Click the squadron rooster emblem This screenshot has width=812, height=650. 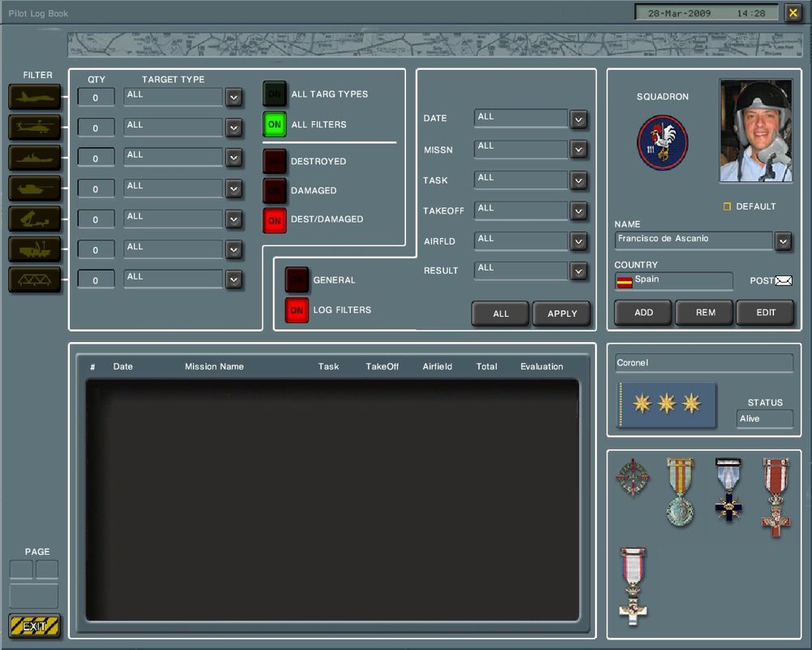663,142
